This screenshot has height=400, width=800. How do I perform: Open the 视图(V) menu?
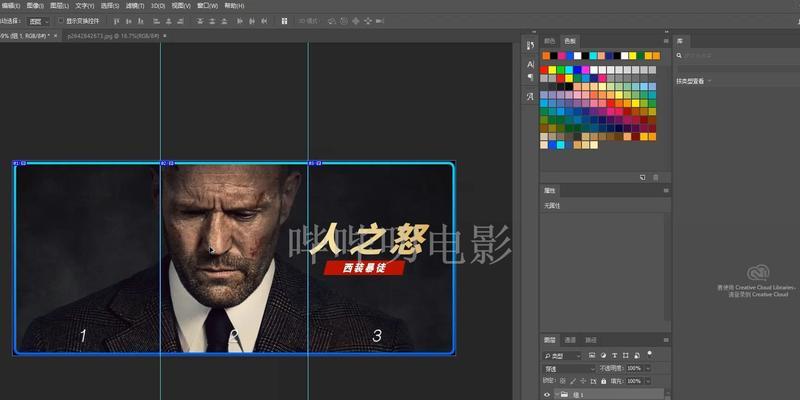tap(181, 6)
